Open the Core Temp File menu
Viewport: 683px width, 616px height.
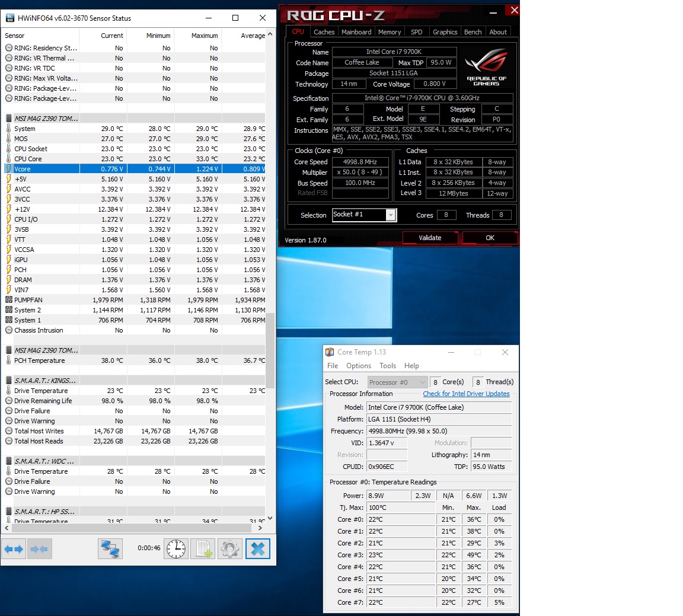pyautogui.click(x=333, y=365)
